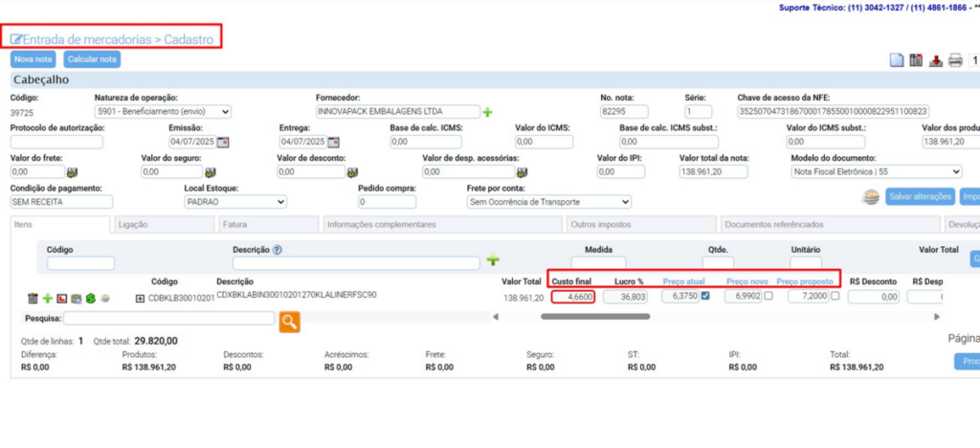Focus the Protocolo de autorização field
Image resolution: width=980 pixels, height=448 pixels.
coord(56,142)
